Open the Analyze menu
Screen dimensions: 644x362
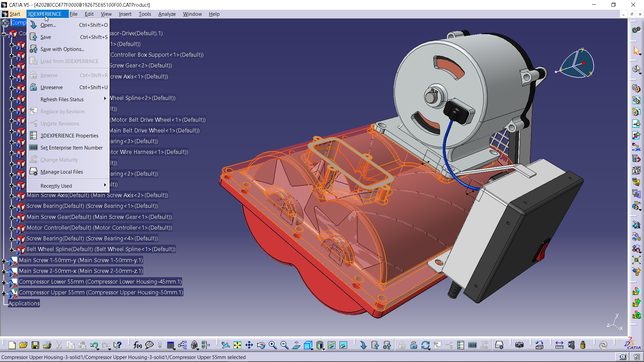pos(166,14)
